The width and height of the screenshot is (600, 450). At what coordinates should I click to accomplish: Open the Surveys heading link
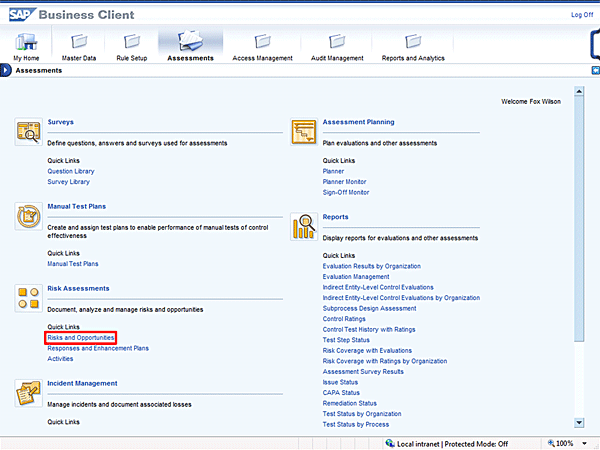(60, 122)
